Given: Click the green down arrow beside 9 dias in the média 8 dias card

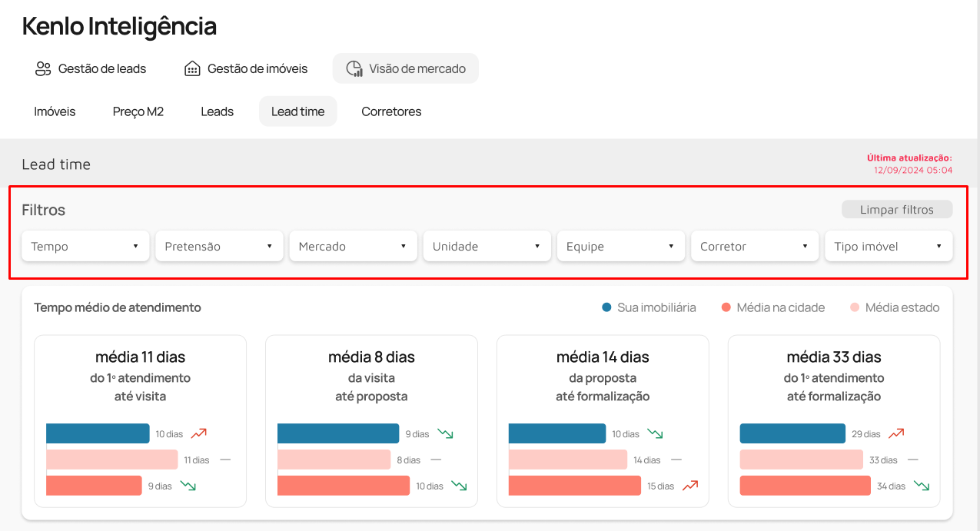Looking at the screenshot, I should [445, 433].
